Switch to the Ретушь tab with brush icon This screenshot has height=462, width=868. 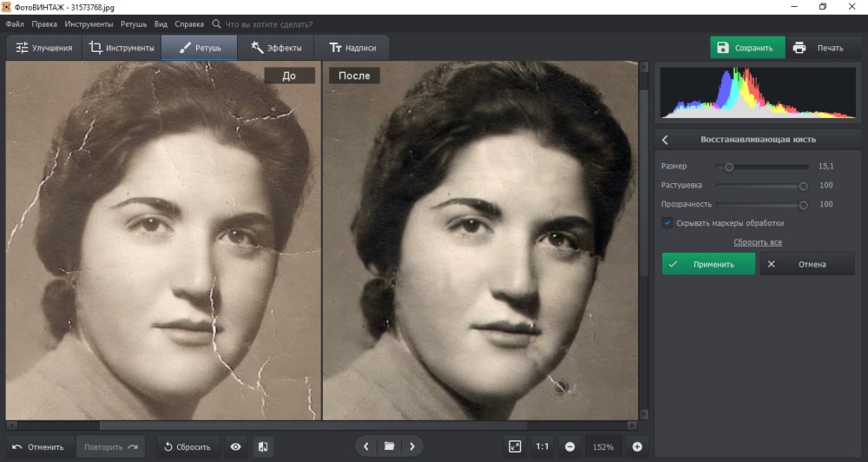pos(200,48)
